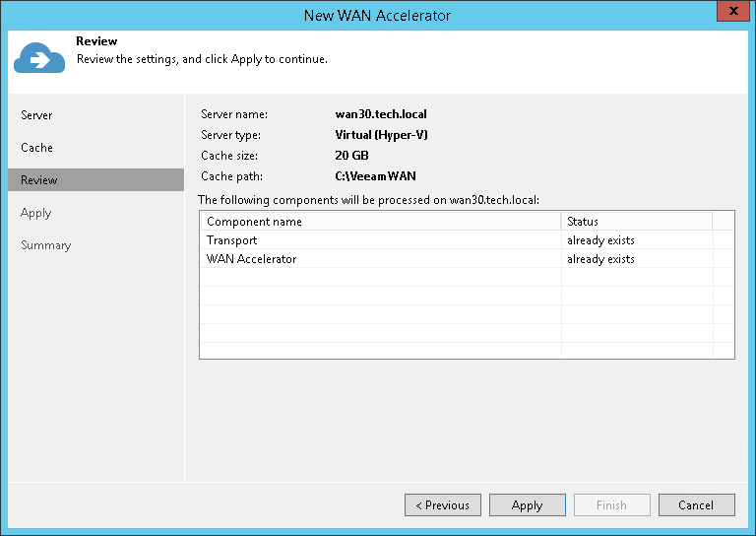The width and height of the screenshot is (756, 536).
Task: Click the Finish button
Action: pos(611,505)
